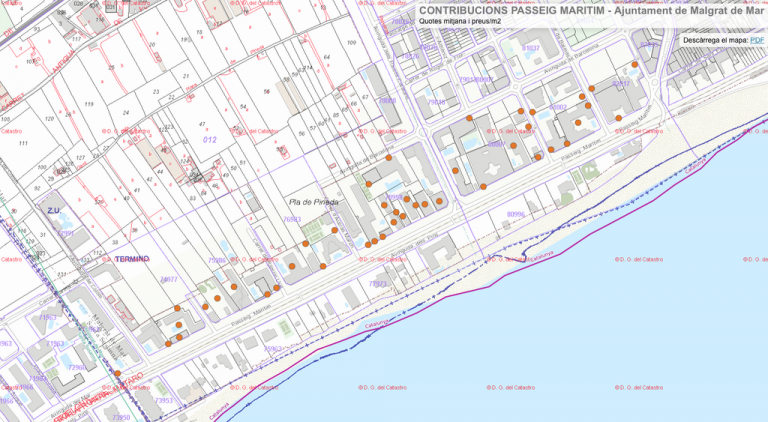Click the 012 polygon label
768x422 pixels.
coord(209,140)
